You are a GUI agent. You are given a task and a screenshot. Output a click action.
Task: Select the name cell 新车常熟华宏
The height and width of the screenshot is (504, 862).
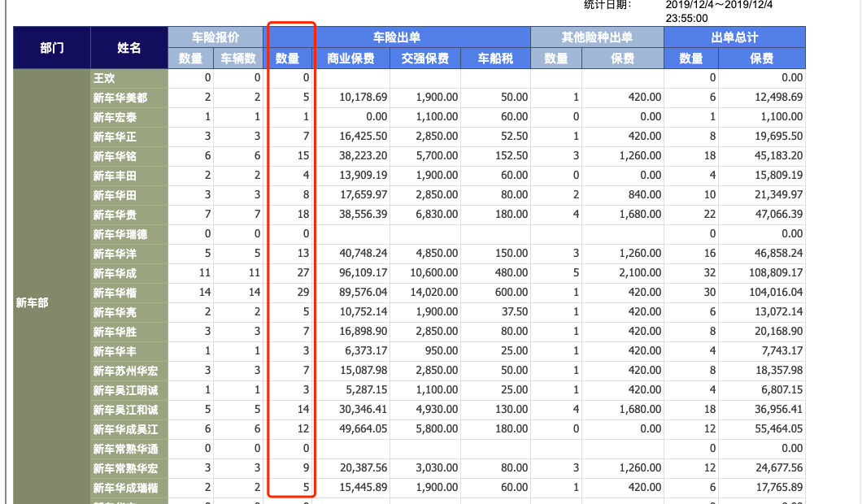click(x=129, y=468)
